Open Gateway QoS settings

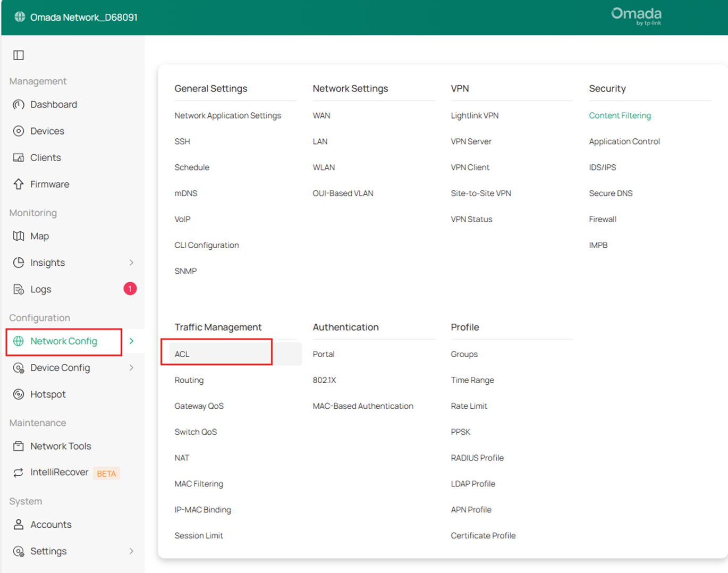(x=199, y=406)
